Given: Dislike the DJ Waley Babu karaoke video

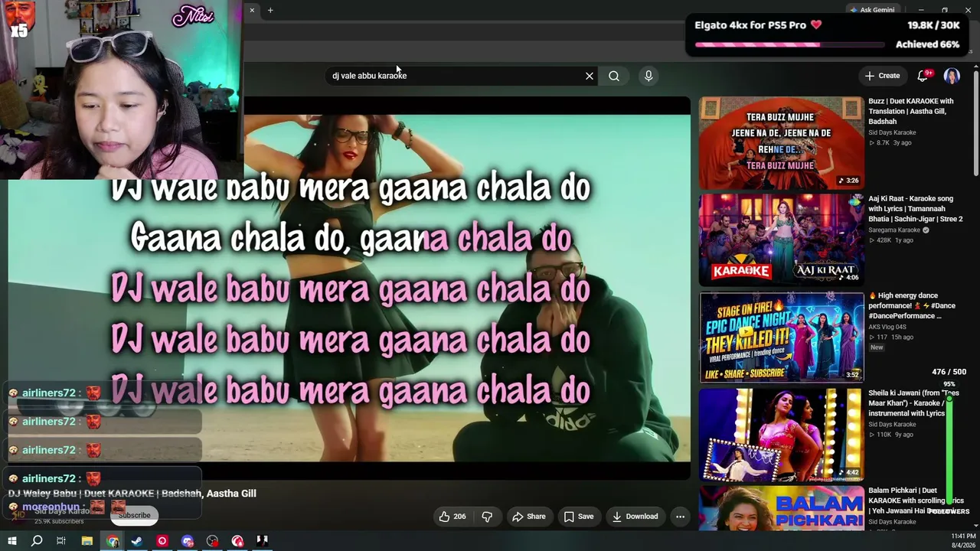Looking at the screenshot, I should tap(487, 517).
